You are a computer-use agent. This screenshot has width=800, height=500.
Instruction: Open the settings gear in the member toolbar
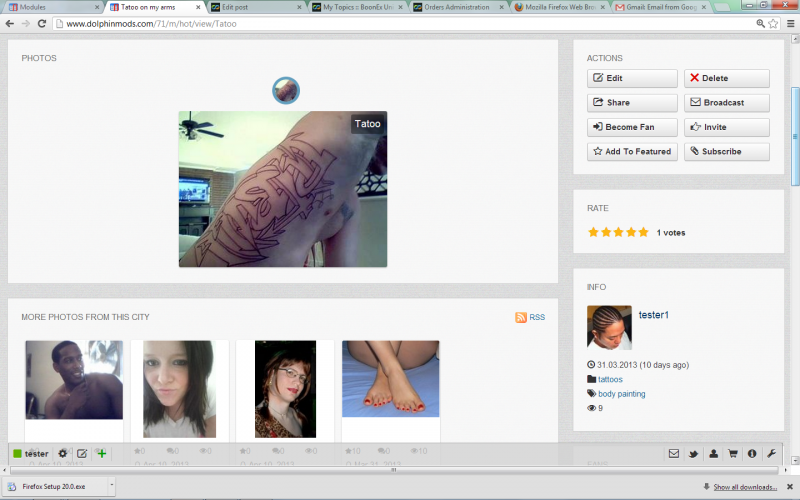click(x=62, y=453)
